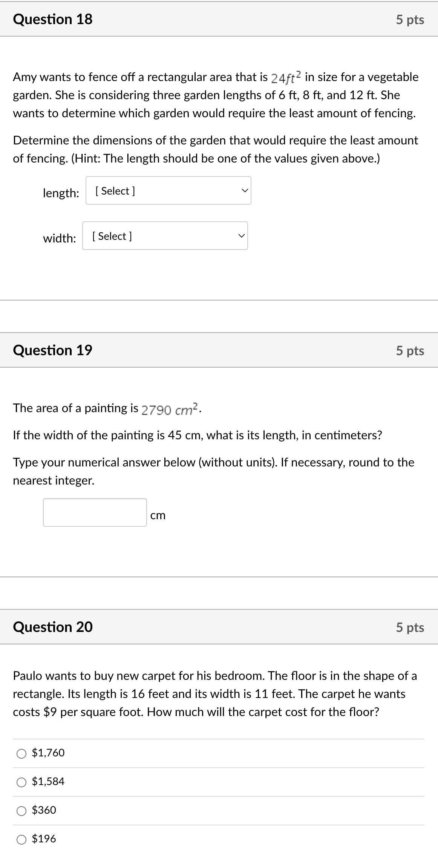
Task: Open the length dropdown for Question 18
Action: [168, 191]
